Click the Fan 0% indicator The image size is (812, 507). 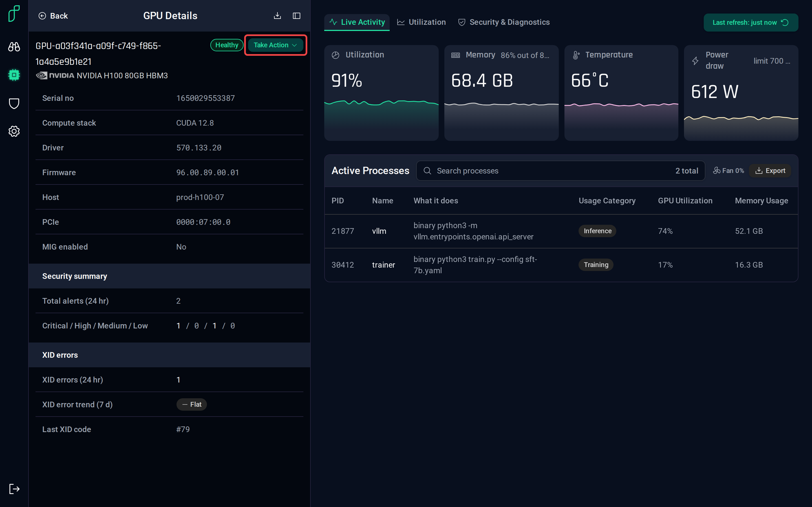pyautogui.click(x=728, y=171)
